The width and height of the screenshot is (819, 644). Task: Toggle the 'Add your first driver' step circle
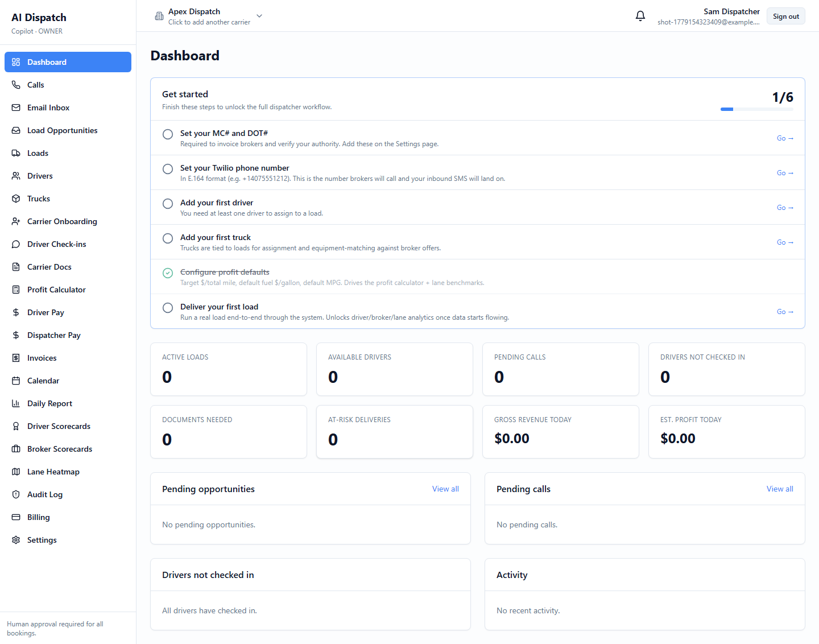(168, 204)
